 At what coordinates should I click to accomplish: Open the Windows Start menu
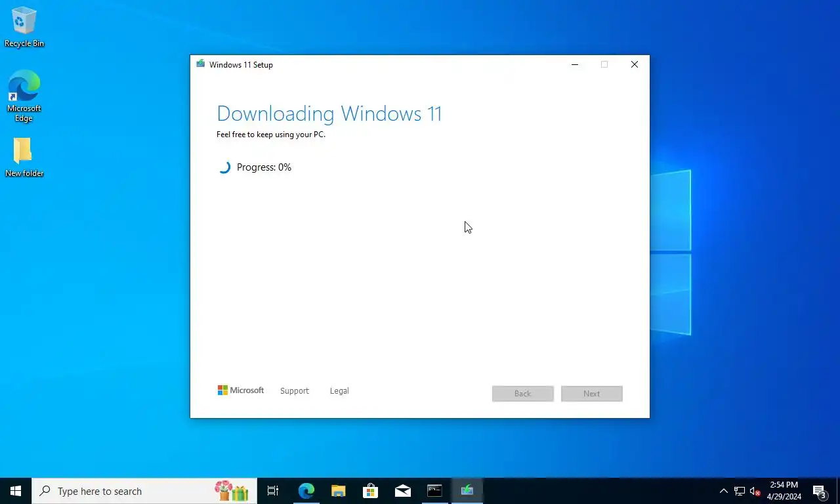point(16,491)
